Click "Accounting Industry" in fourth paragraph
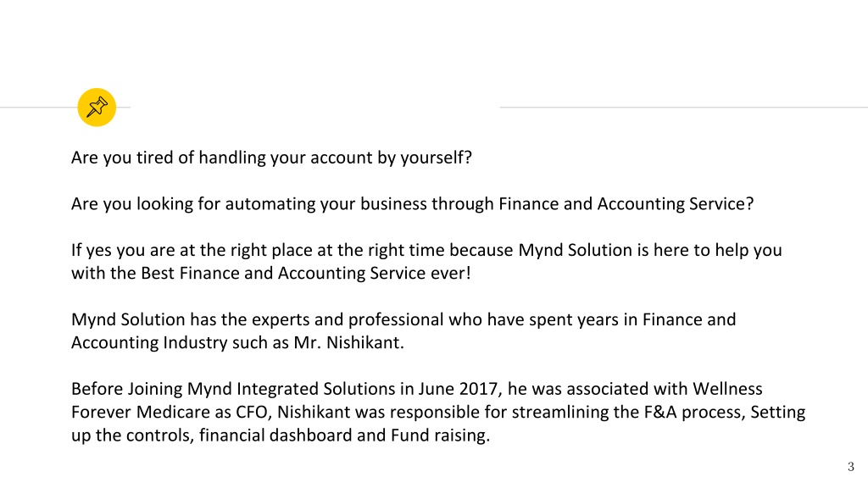 [x=149, y=342]
